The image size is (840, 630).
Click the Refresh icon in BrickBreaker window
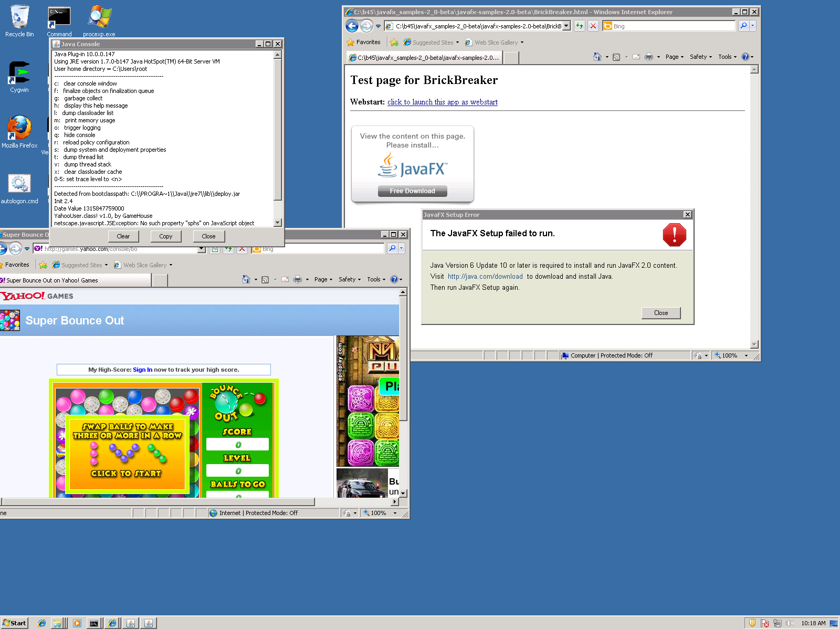[579, 26]
